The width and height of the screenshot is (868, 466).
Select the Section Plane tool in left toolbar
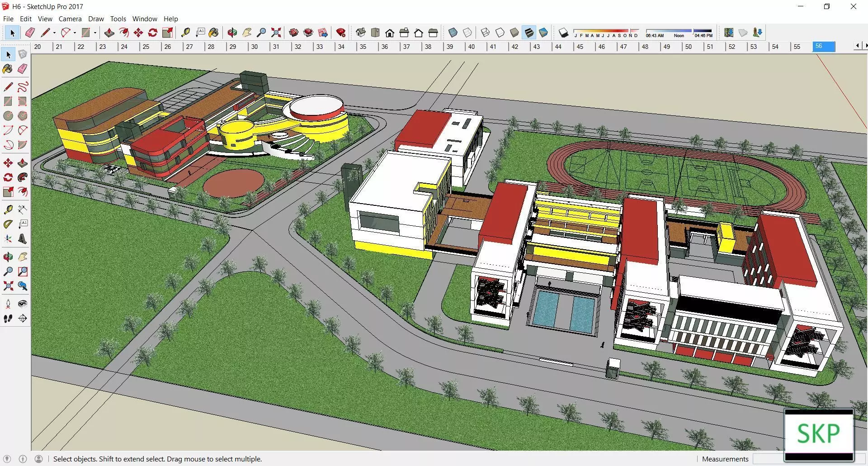point(23,319)
